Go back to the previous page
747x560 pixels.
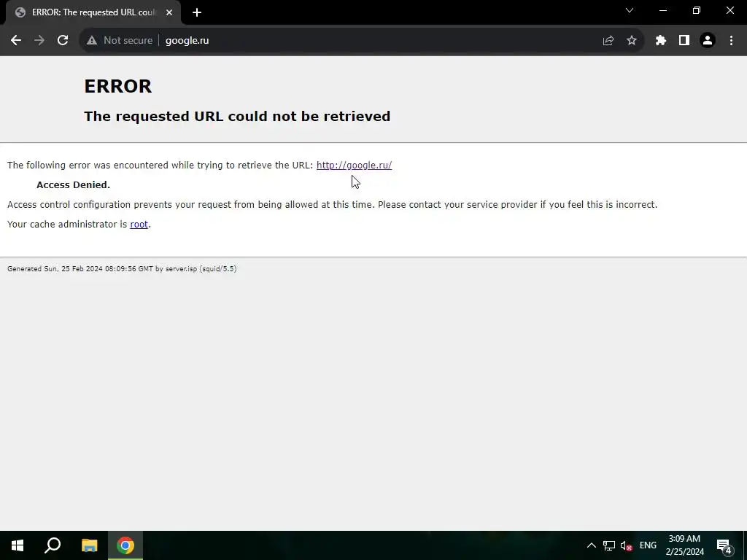[x=16, y=41]
